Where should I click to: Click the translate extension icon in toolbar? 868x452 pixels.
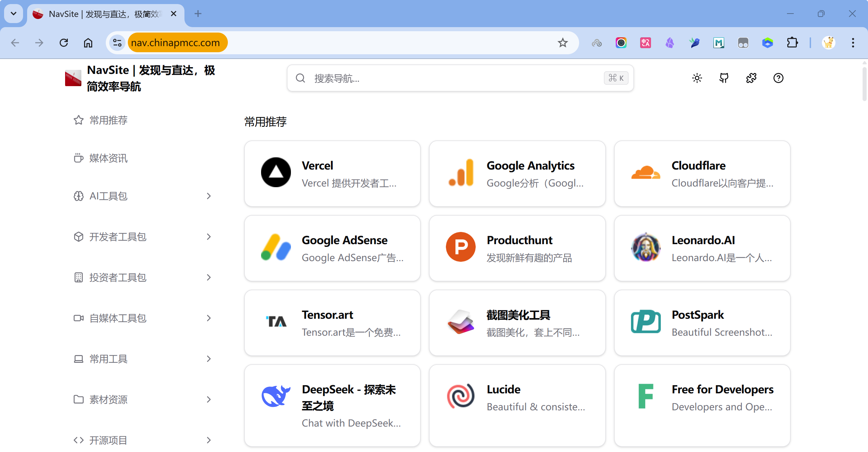(x=645, y=43)
